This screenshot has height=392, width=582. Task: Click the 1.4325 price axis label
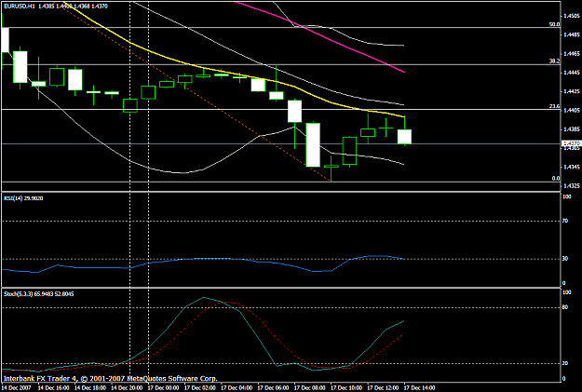point(571,185)
